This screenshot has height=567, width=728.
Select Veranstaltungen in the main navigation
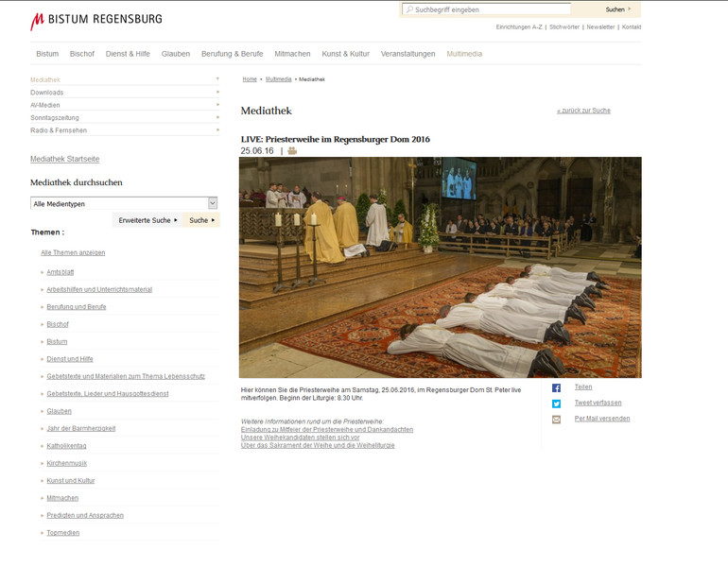(x=407, y=54)
